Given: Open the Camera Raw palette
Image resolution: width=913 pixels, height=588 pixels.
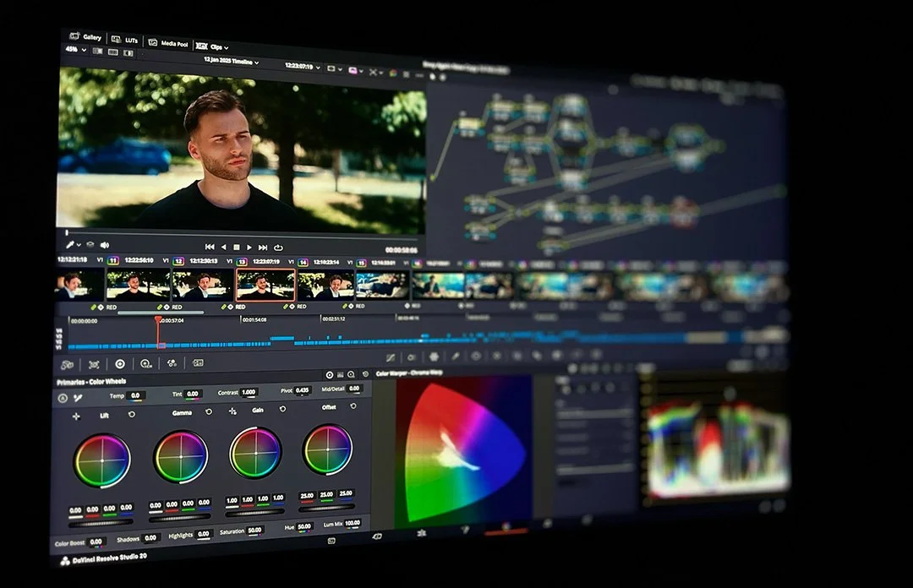Looking at the screenshot, I should [67, 365].
